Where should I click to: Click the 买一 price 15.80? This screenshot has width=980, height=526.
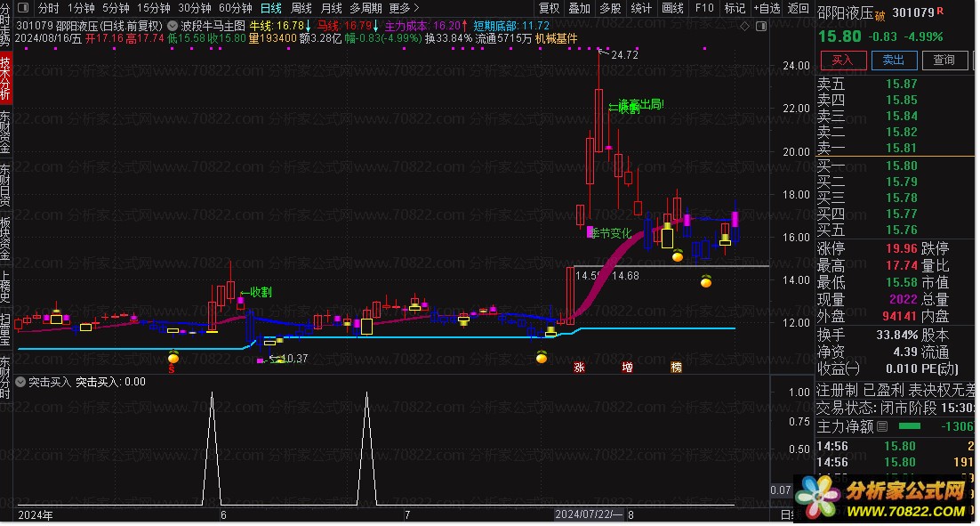[901, 166]
